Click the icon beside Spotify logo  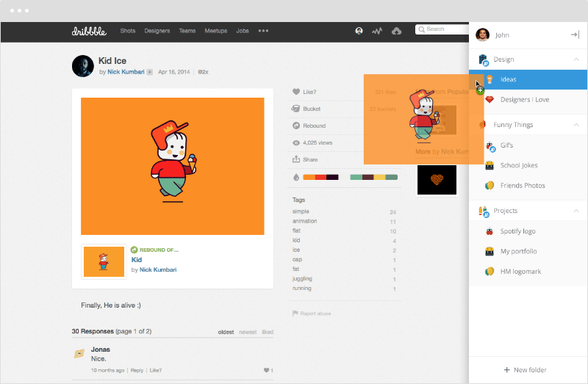pyautogui.click(x=490, y=231)
